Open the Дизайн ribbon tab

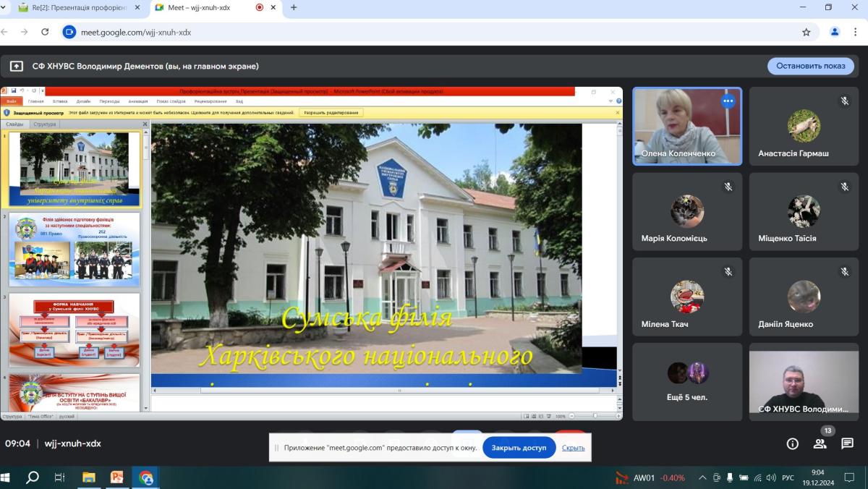coord(83,101)
